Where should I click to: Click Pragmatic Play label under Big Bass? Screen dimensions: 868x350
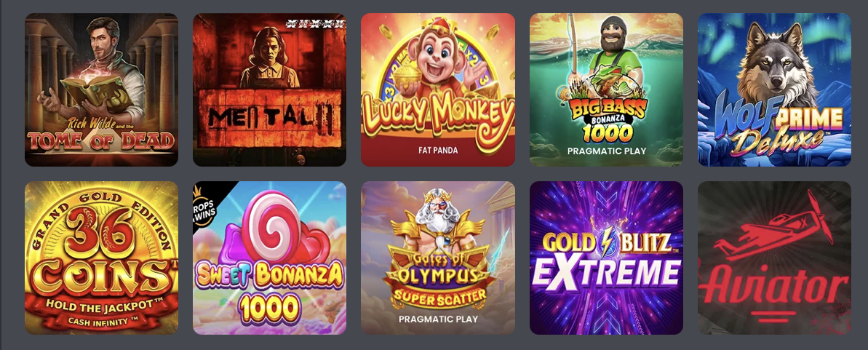coord(607,150)
